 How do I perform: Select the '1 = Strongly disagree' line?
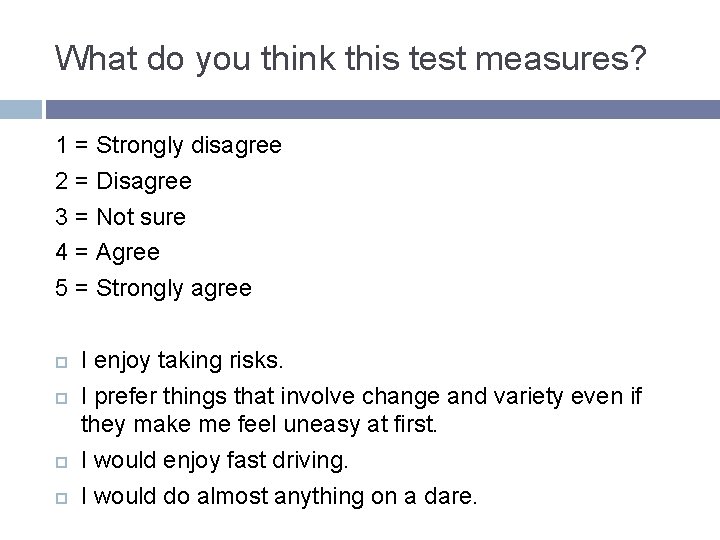click(169, 146)
